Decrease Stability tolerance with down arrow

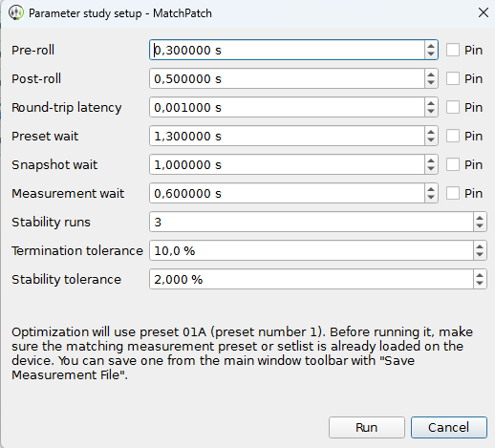click(480, 284)
